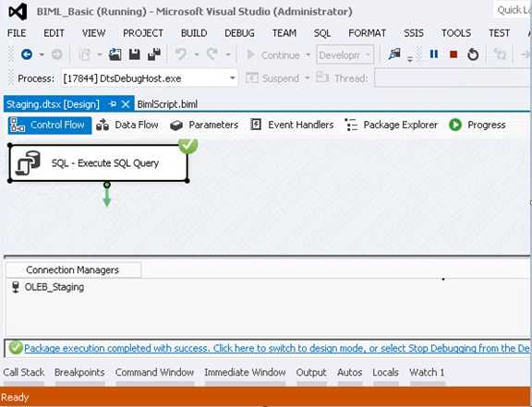Click the green check icon beside execution message

16,348
